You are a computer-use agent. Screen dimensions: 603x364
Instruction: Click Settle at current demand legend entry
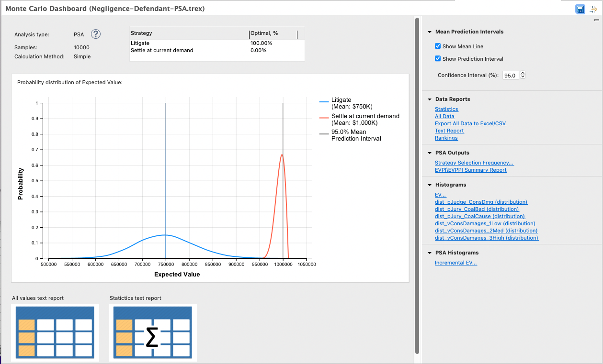pos(359,119)
